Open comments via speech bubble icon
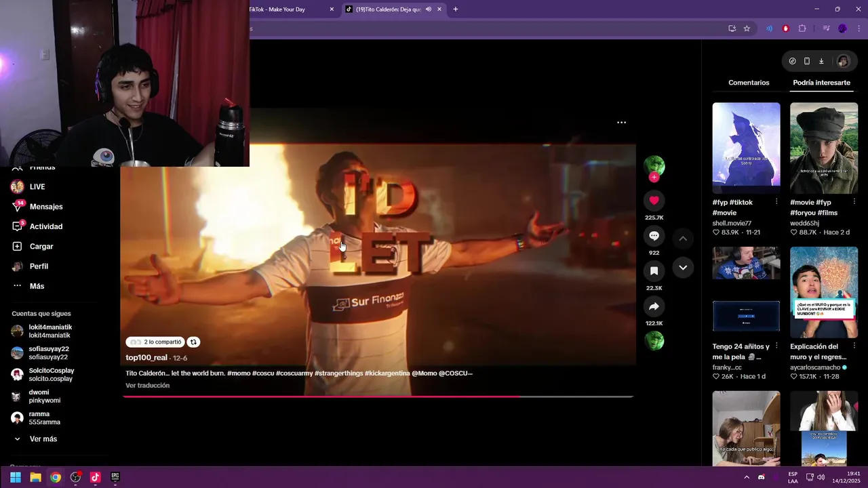 point(654,236)
